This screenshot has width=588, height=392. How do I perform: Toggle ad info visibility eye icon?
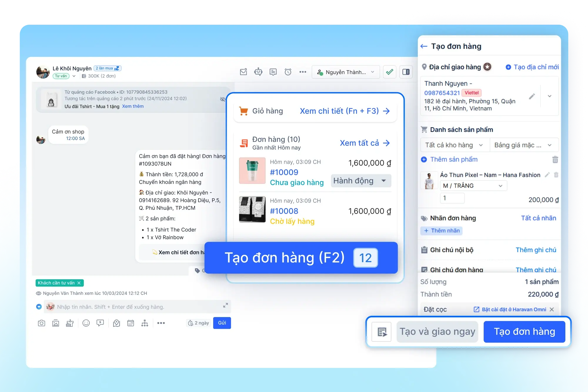point(223,99)
